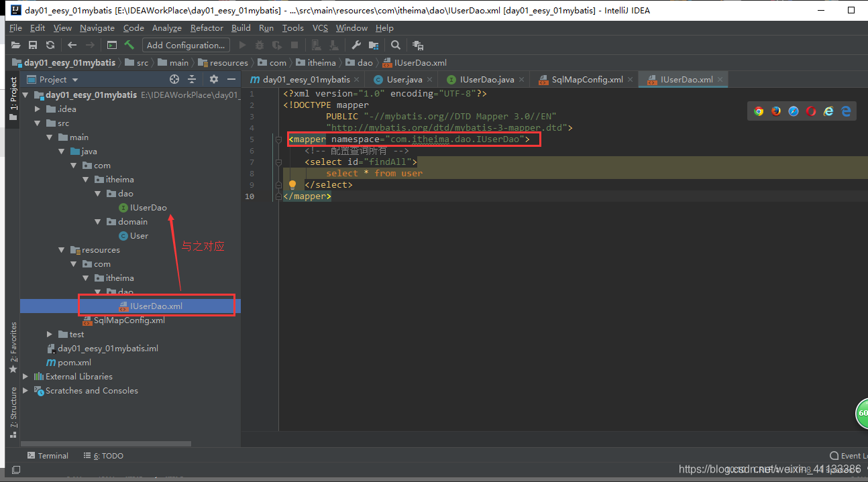Click the Debug bug icon in the toolbar

tap(260, 45)
